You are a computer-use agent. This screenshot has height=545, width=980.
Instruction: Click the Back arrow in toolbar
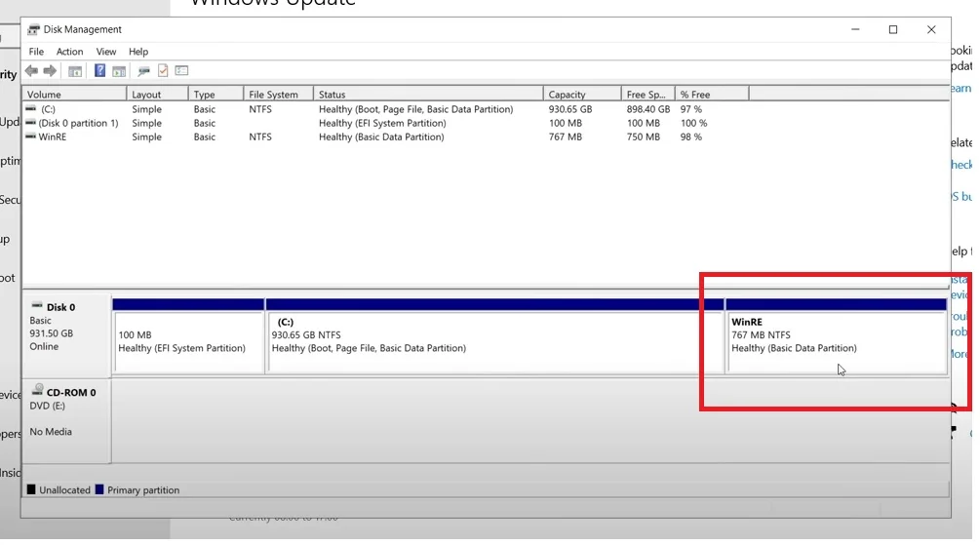pos(31,71)
